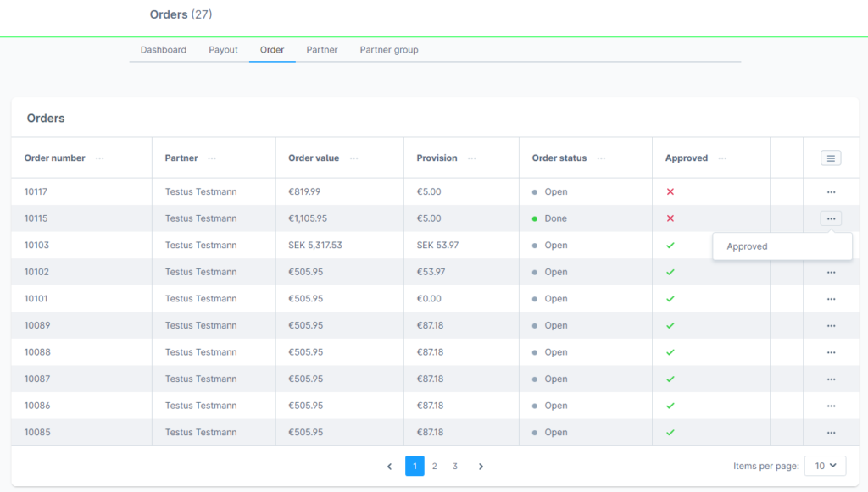Image resolution: width=868 pixels, height=492 pixels.
Task: Go to page 2 of orders
Action: point(434,467)
